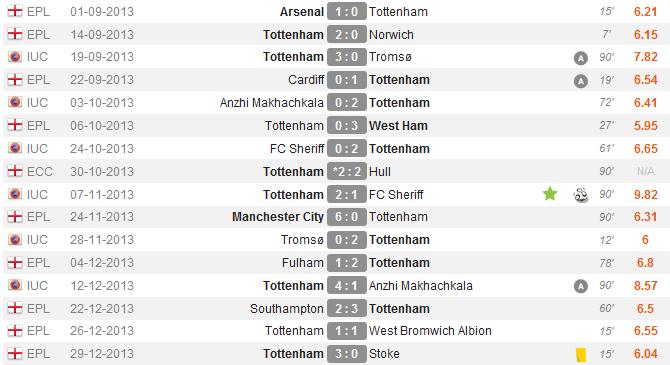
Task: Select the West Bromwich Albion team link
Action: 430,331
